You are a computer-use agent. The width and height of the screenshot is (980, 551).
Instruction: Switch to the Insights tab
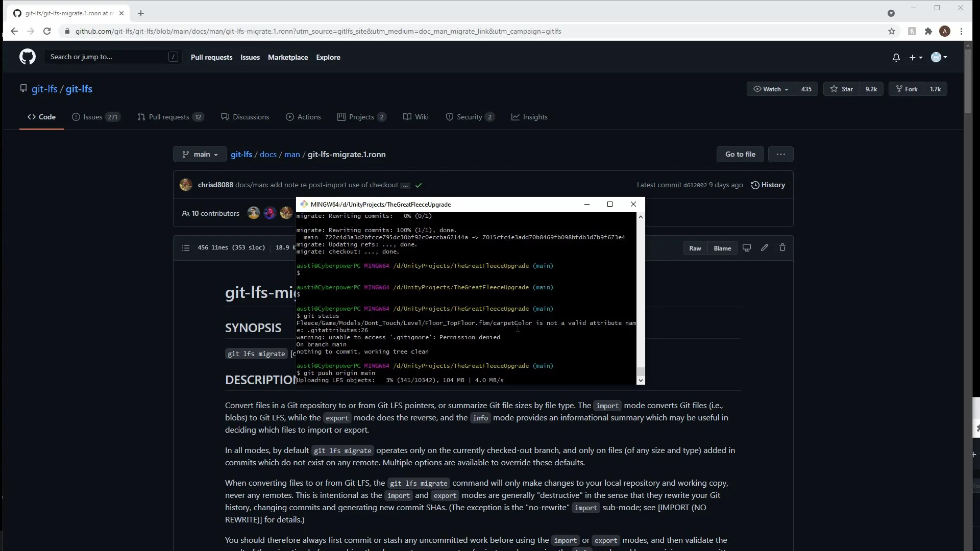click(x=529, y=117)
